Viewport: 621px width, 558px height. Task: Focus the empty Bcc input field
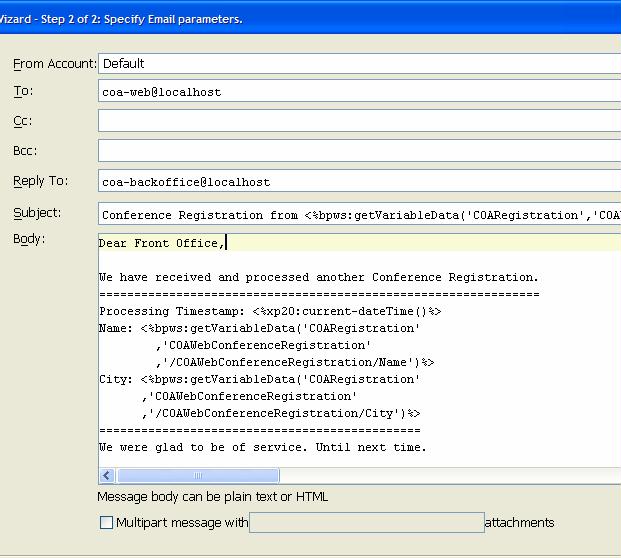click(x=358, y=151)
